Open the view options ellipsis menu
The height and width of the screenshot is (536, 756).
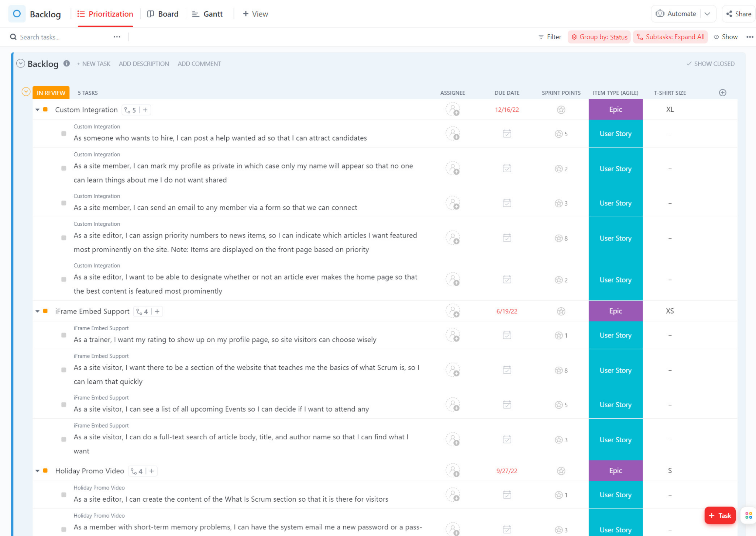(x=750, y=37)
